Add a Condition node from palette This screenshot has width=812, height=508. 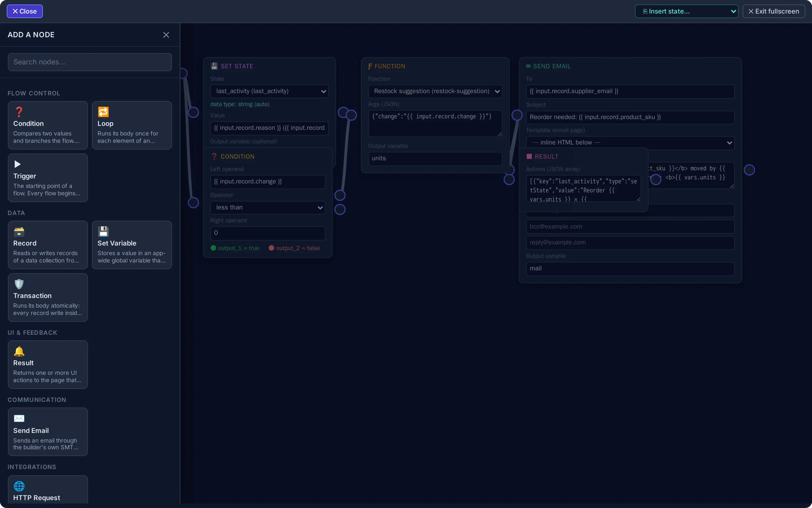(x=48, y=125)
